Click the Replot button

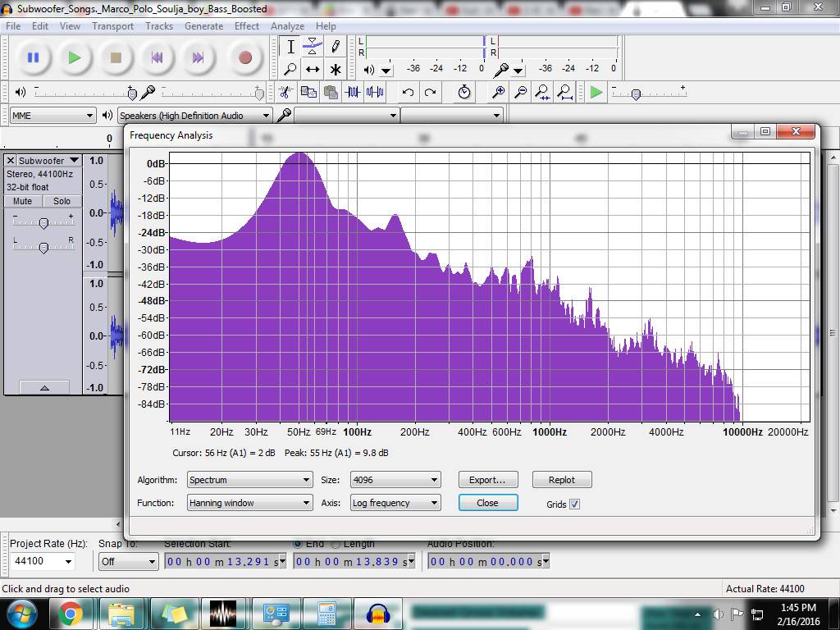(562, 480)
